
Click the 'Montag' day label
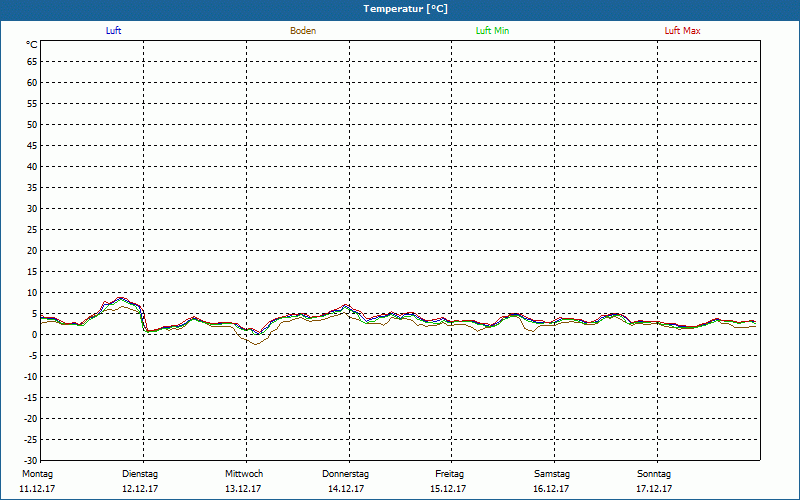tap(37, 474)
